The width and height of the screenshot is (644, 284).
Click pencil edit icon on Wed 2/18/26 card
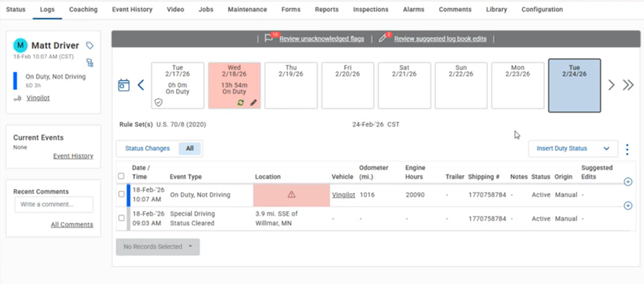pyautogui.click(x=253, y=102)
